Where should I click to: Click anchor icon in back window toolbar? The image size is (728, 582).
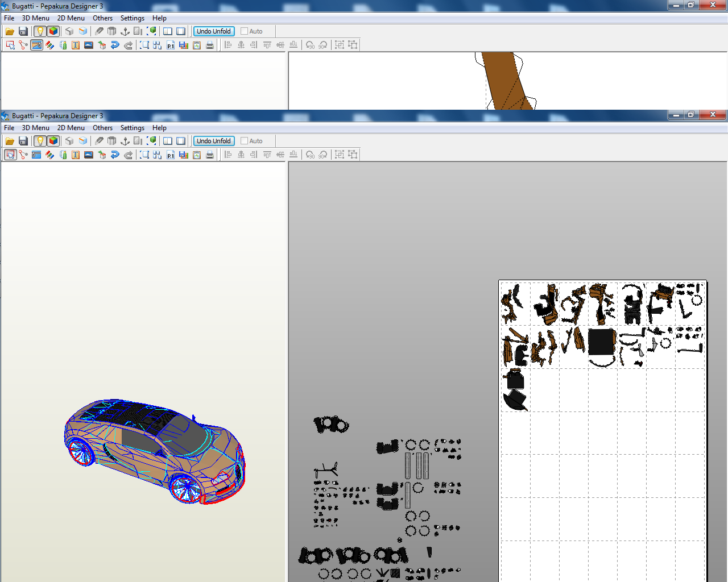(x=125, y=31)
